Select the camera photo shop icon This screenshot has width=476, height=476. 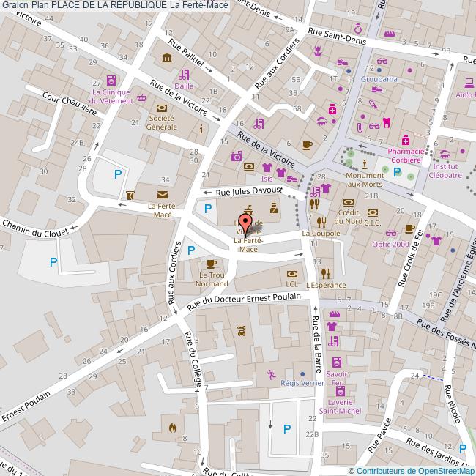click(237, 156)
